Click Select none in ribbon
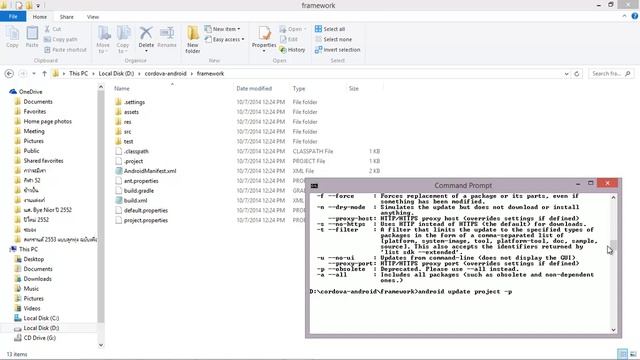 click(x=333, y=39)
